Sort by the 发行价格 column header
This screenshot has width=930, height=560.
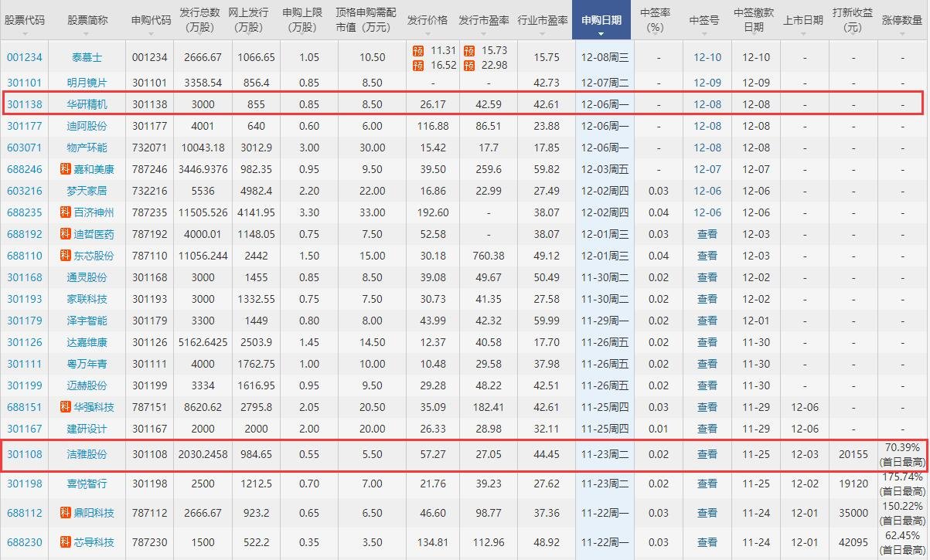point(427,20)
